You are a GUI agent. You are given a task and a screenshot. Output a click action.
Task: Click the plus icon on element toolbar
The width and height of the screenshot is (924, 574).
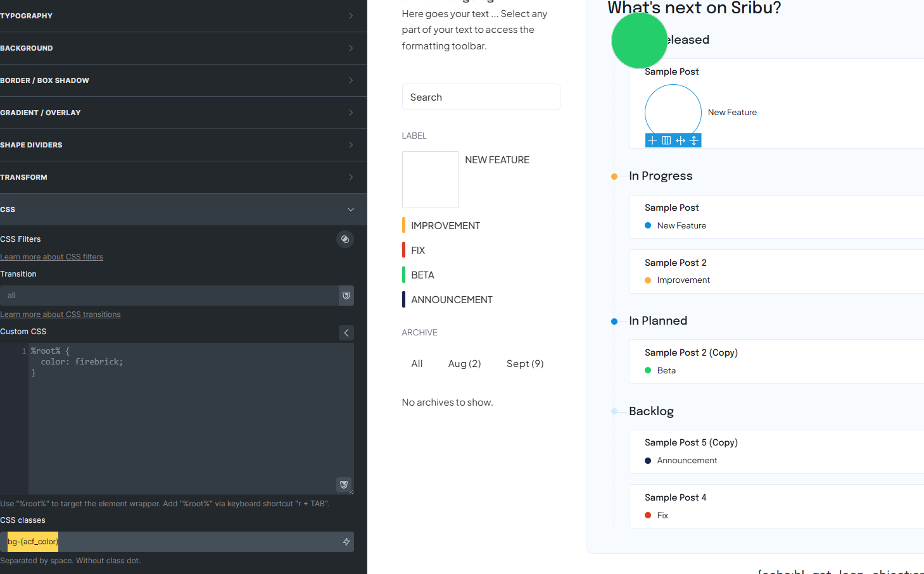tap(652, 140)
